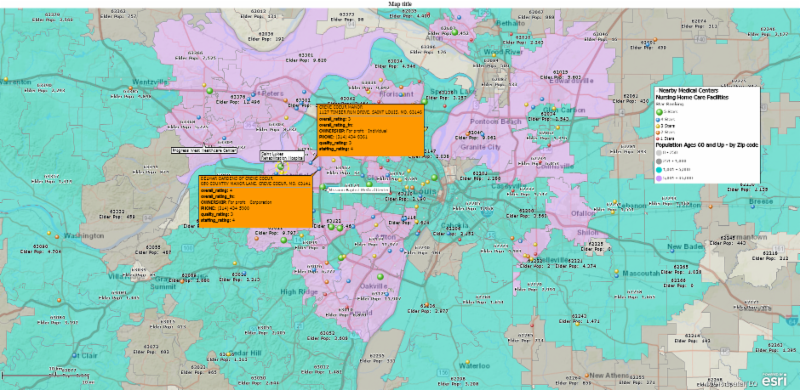The height and width of the screenshot is (390, 800).
Task: Click the 5 stars green legend symbol
Action: tap(660, 111)
